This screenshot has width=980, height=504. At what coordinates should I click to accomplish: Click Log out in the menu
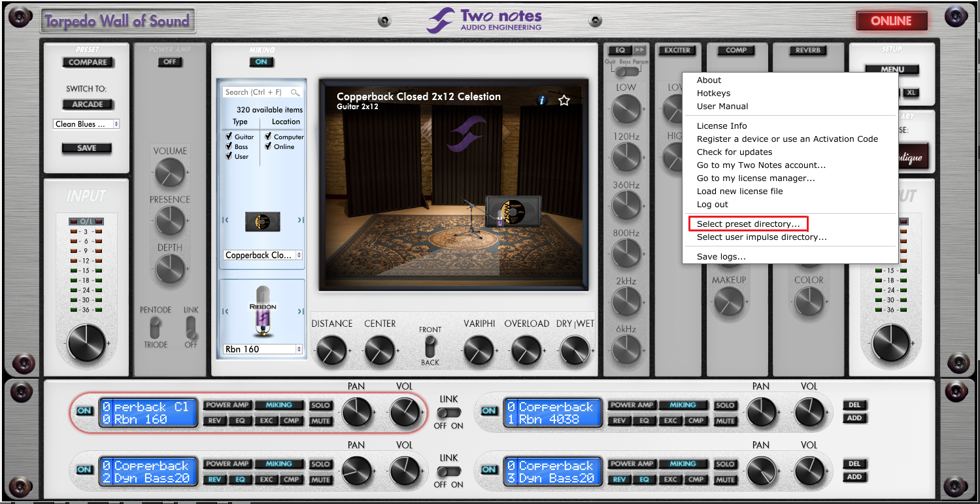click(713, 205)
